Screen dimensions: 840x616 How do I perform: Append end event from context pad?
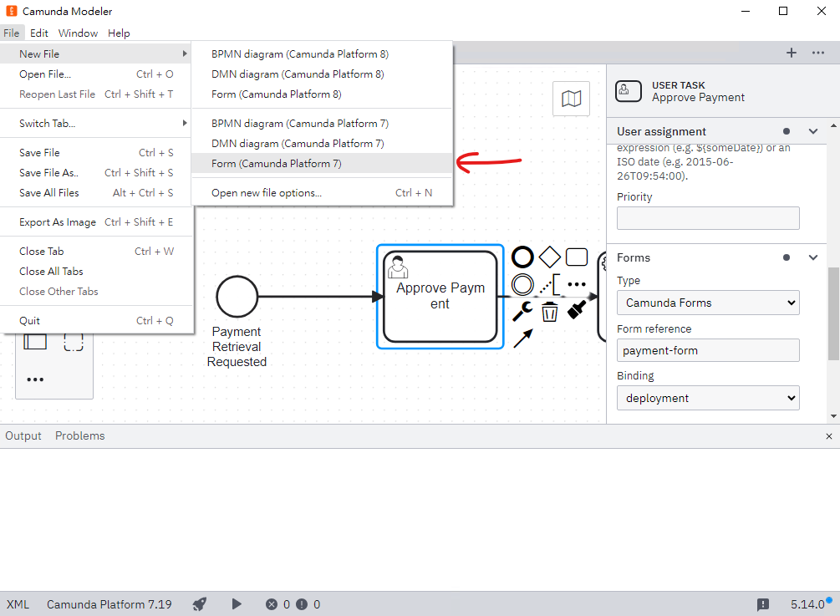[x=522, y=257]
